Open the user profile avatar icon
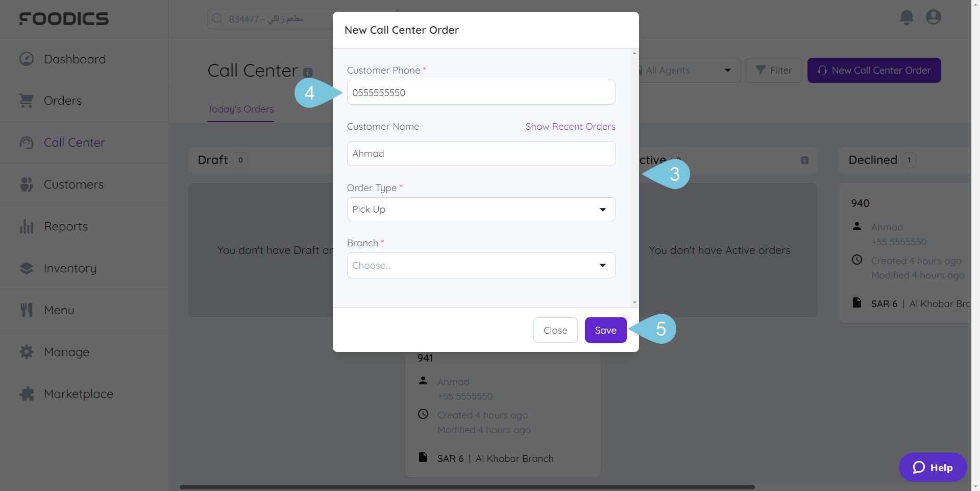 pyautogui.click(x=934, y=17)
